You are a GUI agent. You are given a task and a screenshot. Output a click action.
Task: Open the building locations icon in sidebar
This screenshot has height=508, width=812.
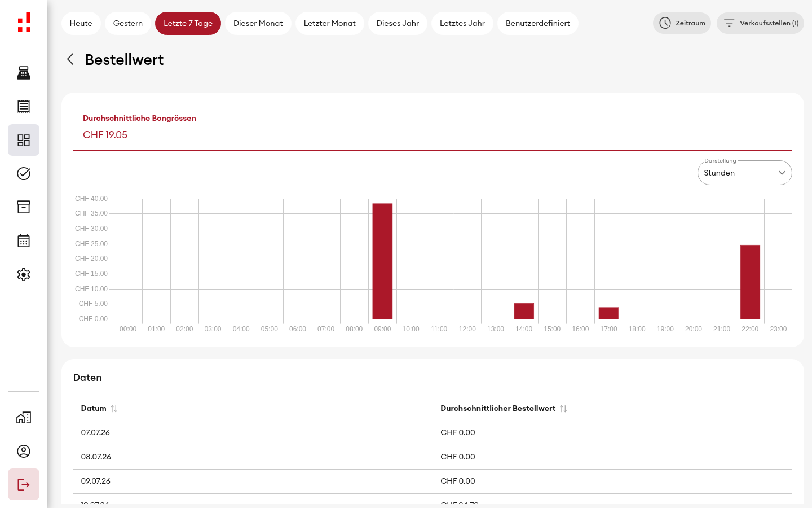click(x=24, y=418)
